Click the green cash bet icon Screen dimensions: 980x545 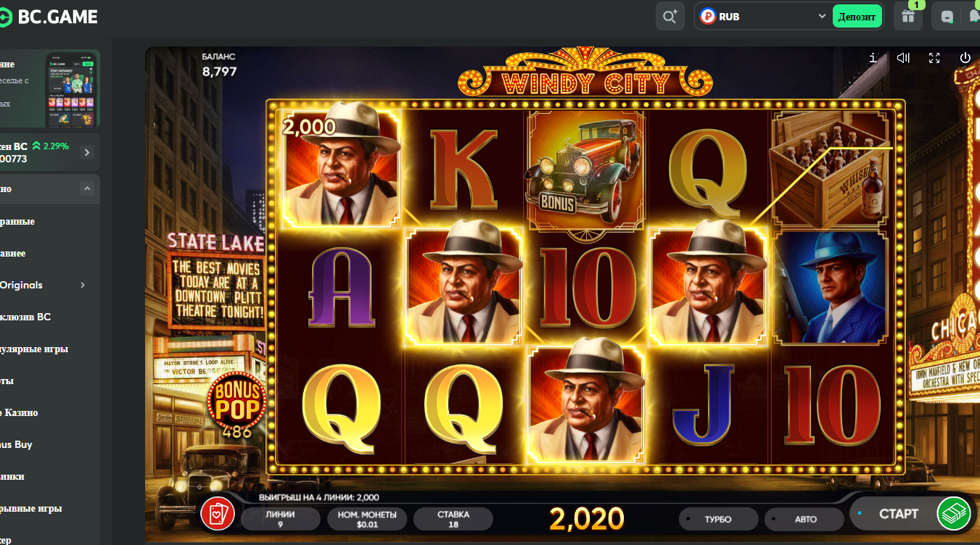tap(955, 514)
